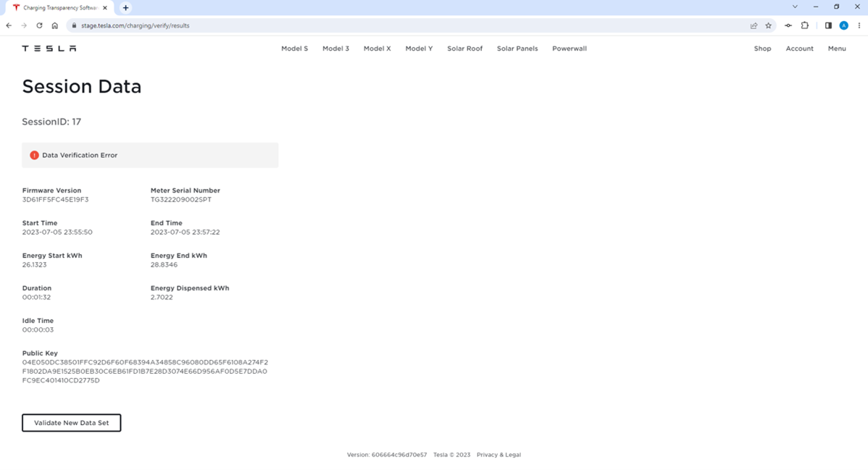Viewport: 868px width, 470px height.
Task: Click idle time value 00:00:03
Action: click(x=38, y=330)
